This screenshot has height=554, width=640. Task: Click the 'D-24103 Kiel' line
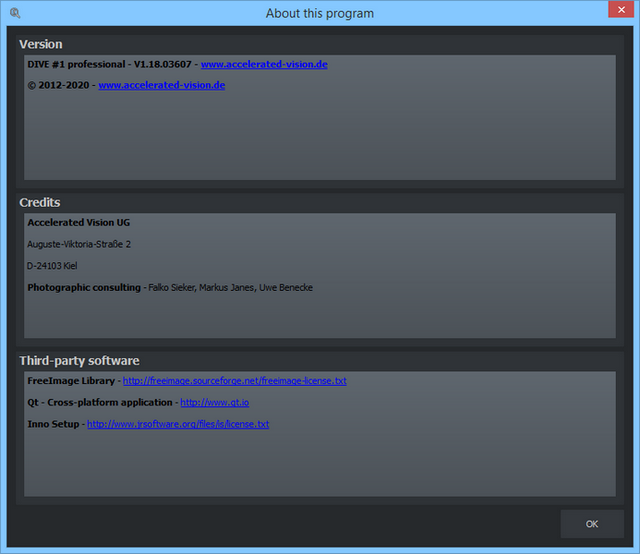(x=52, y=266)
